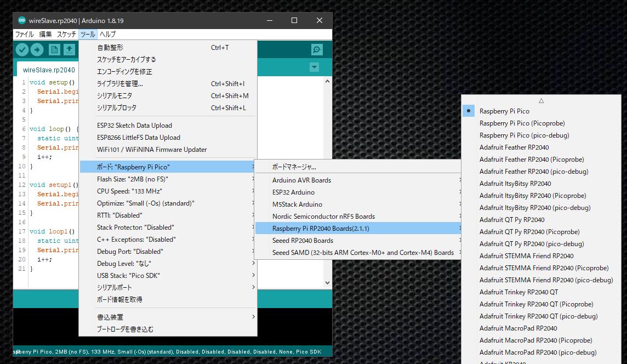627x364 pixels.
Task: Open Serial Monitor via magnifier icon
Action: (x=317, y=50)
